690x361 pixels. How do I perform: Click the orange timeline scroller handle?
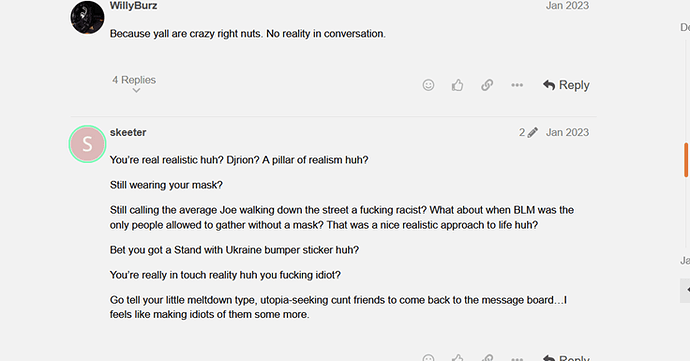tap(686, 160)
